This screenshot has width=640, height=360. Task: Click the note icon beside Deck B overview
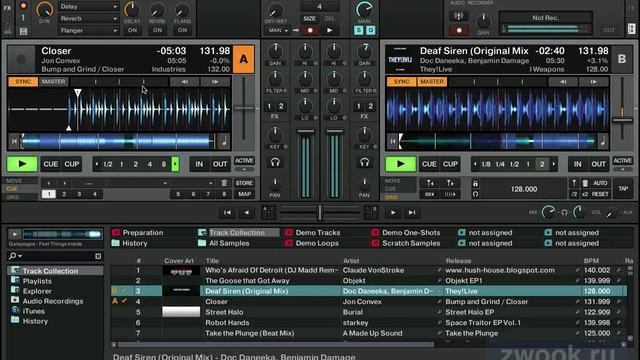point(603,141)
